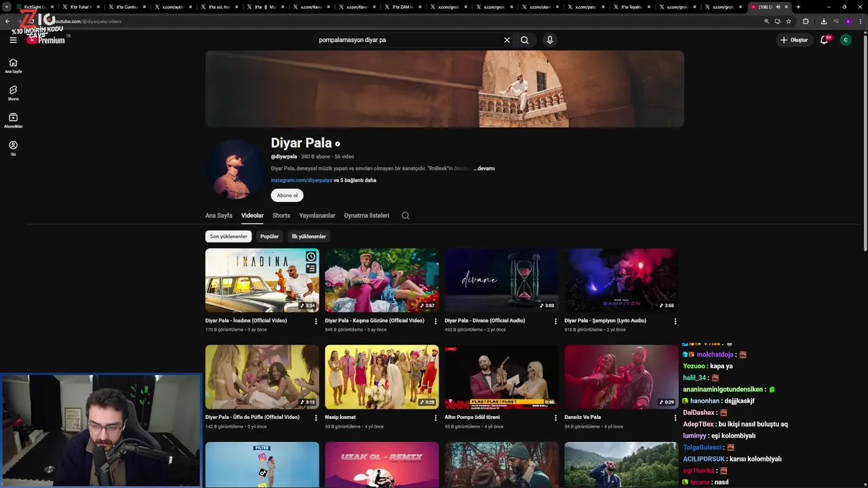The width and height of the screenshot is (868, 488).
Task: Open the browser extensions puzzle icon
Action: coord(806,21)
